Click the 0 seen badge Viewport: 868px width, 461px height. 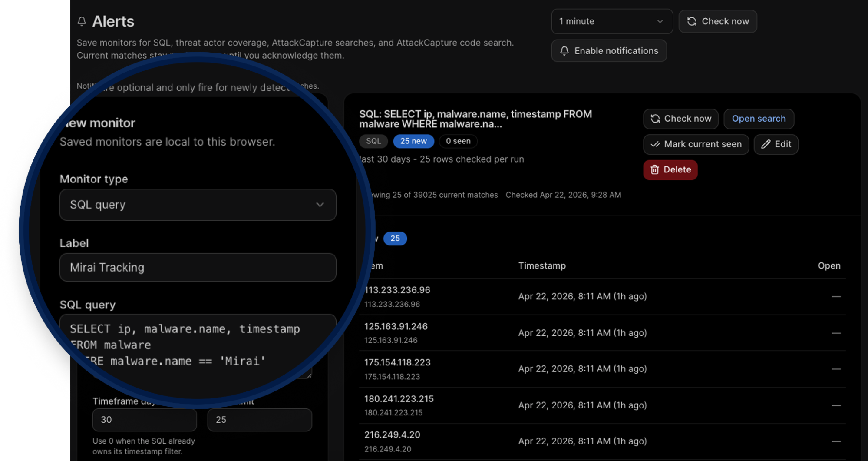(458, 141)
